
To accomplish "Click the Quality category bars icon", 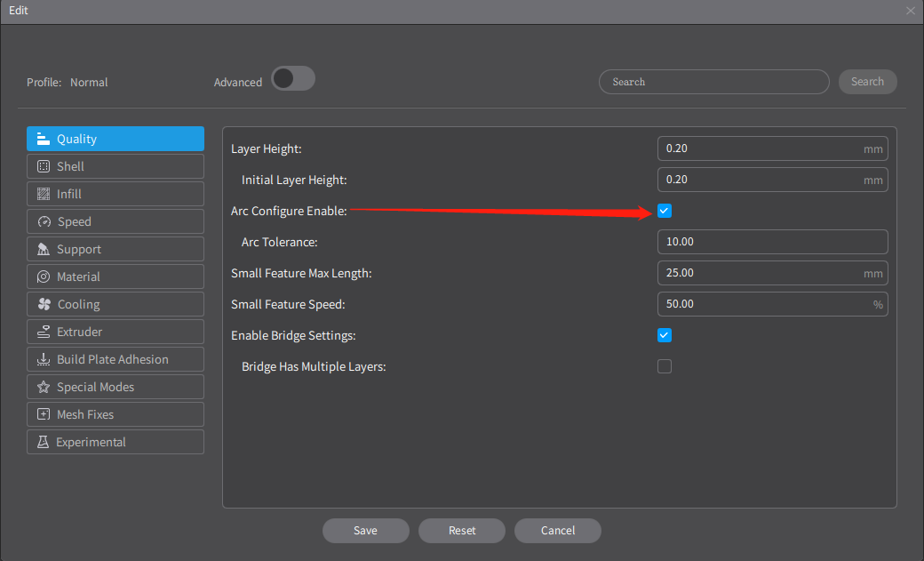I will tap(43, 139).
